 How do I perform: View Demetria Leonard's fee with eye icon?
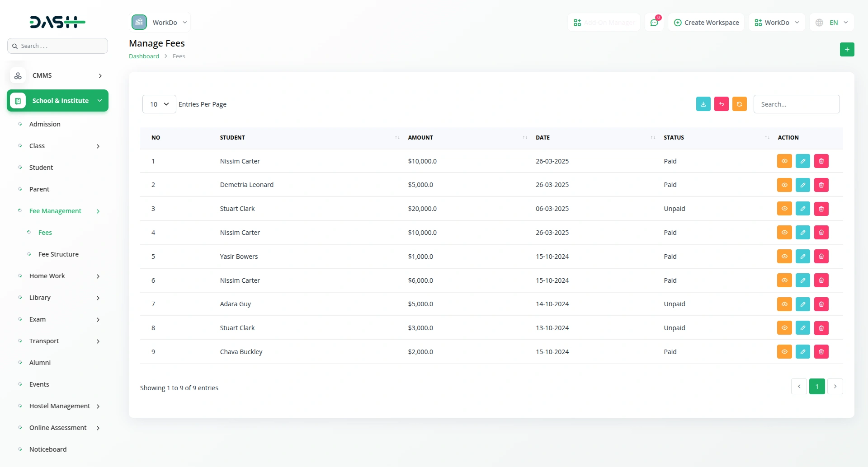click(x=784, y=185)
